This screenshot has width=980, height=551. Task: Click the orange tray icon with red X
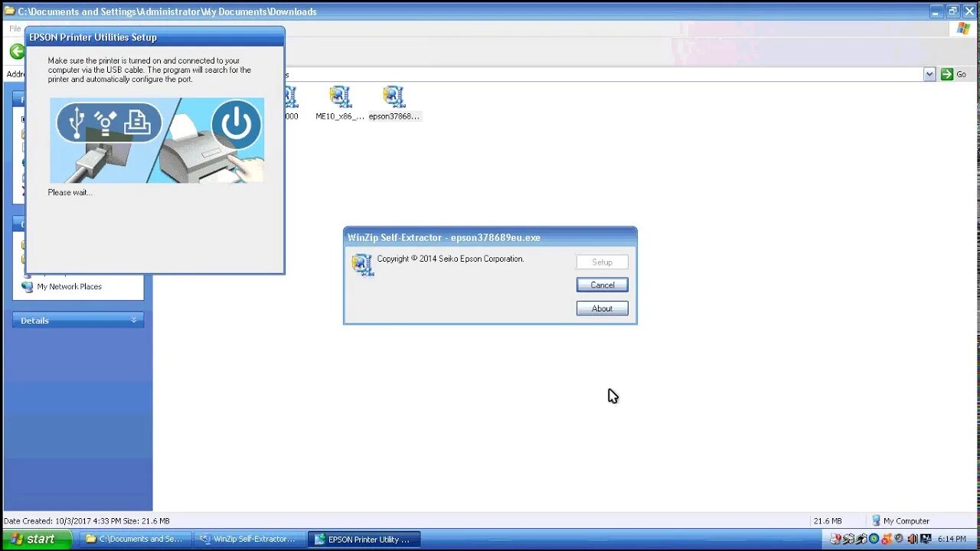pos(887,539)
